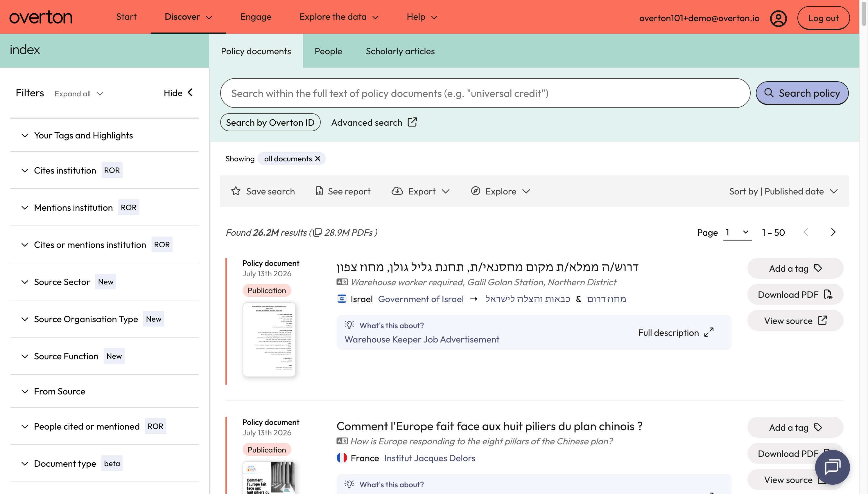
Task: Switch to Scholarly articles tab
Action: tap(400, 51)
